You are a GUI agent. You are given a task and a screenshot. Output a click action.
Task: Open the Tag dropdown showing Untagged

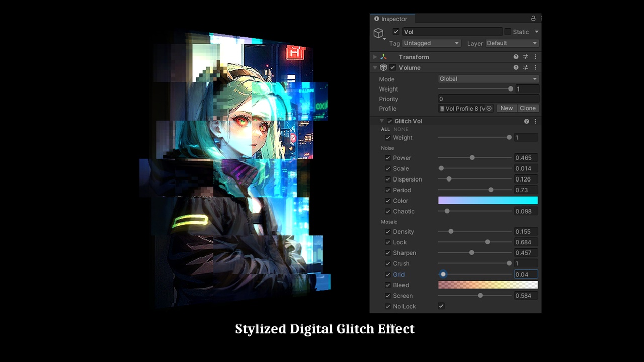pyautogui.click(x=431, y=43)
